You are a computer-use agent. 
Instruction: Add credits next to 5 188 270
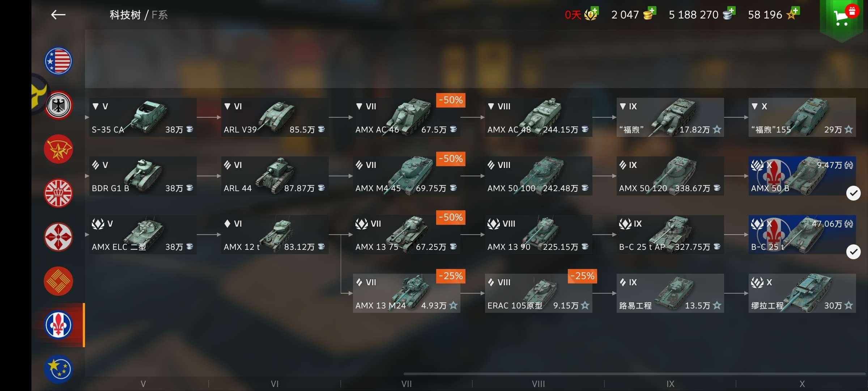731,10
